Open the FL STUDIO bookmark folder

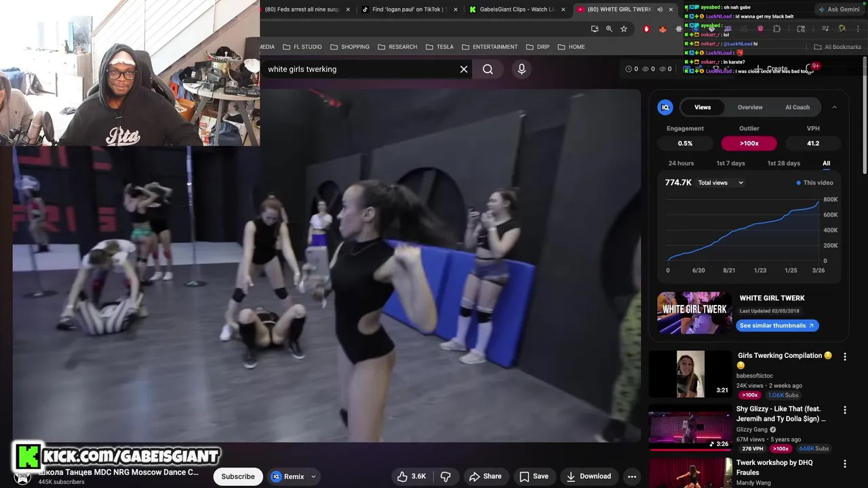tap(302, 47)
